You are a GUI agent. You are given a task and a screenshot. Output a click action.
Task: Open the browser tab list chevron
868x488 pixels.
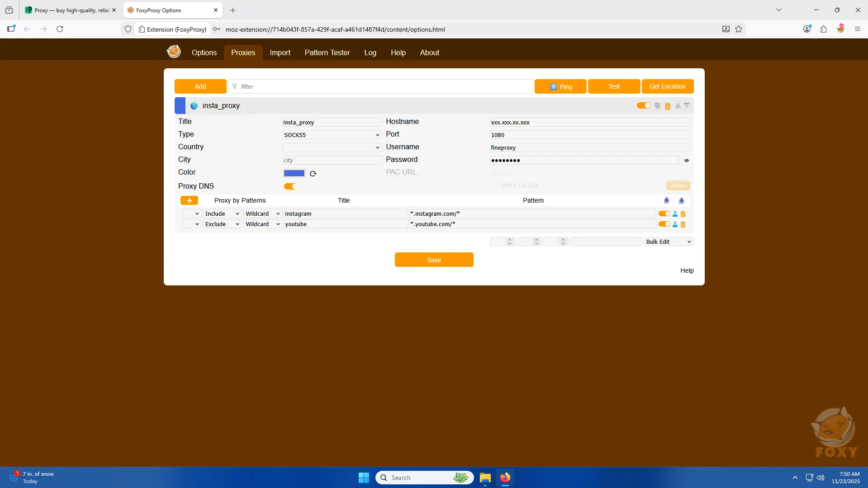(x=778, y=10)
